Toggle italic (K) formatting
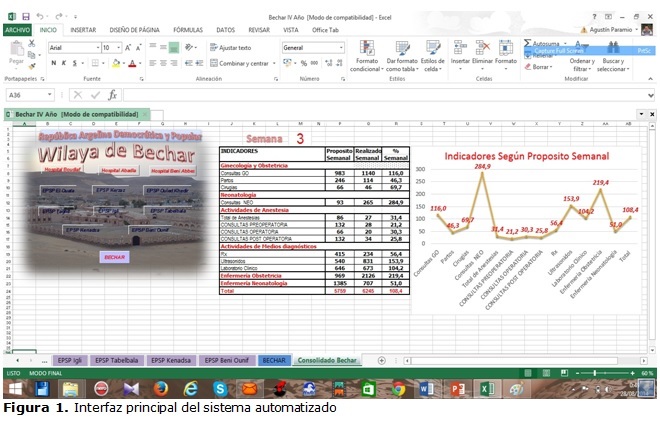The height and width of the screenshot is (422, 660). coord(65,63)
